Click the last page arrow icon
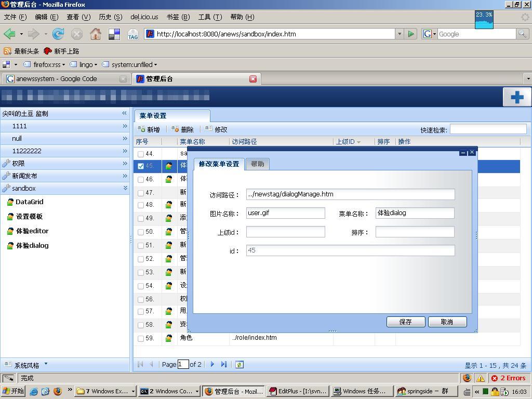Image resolution: width=532 pixels, height=399 pixels. (x=224, y=364)
